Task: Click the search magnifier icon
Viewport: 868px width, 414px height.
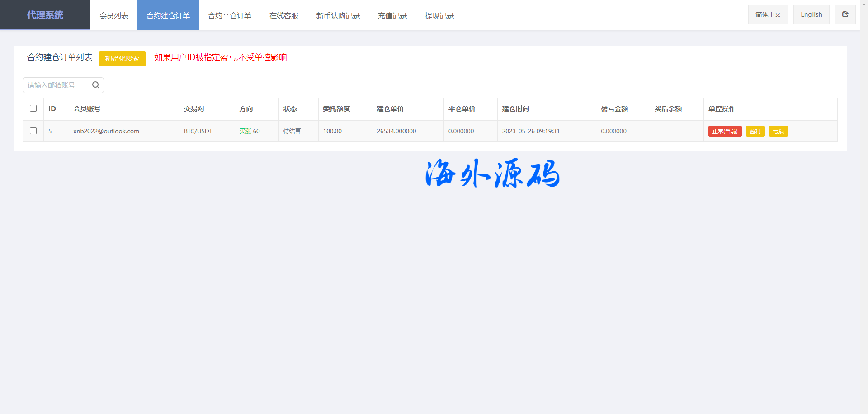Action: click(x=95, y=85)
